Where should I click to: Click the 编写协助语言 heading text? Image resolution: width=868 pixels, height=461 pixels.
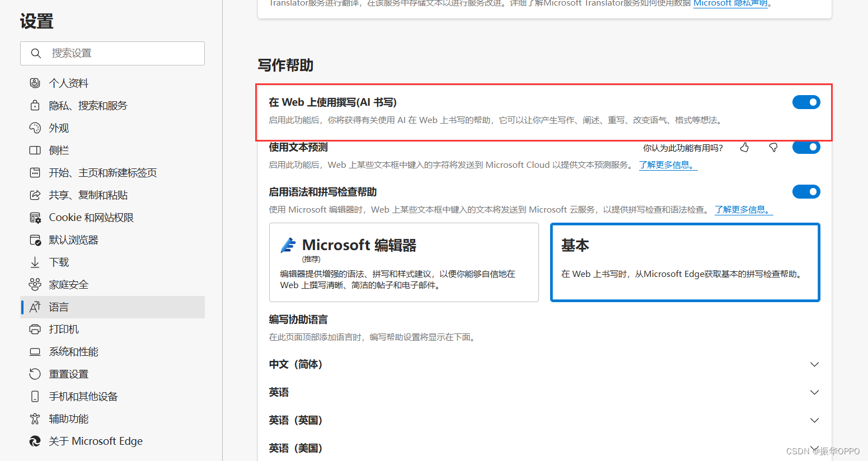pos(298,319)
